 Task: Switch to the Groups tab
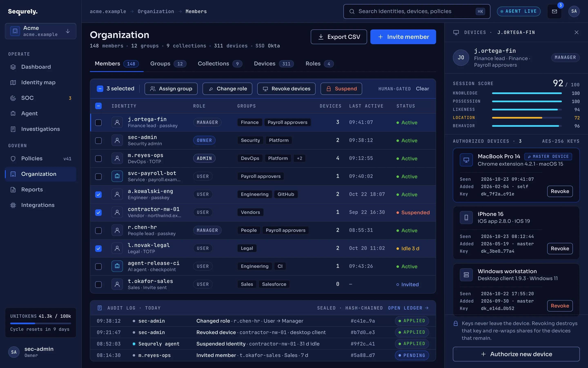168,64
